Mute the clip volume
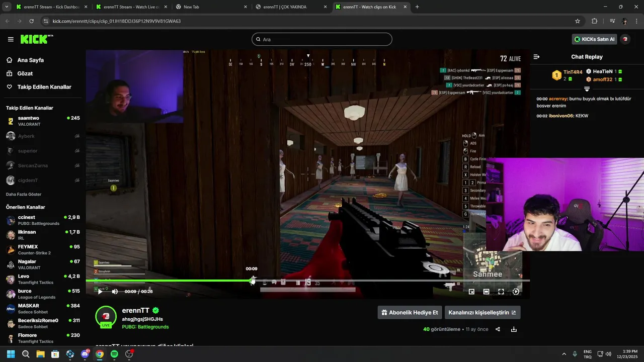 (115, 292)
